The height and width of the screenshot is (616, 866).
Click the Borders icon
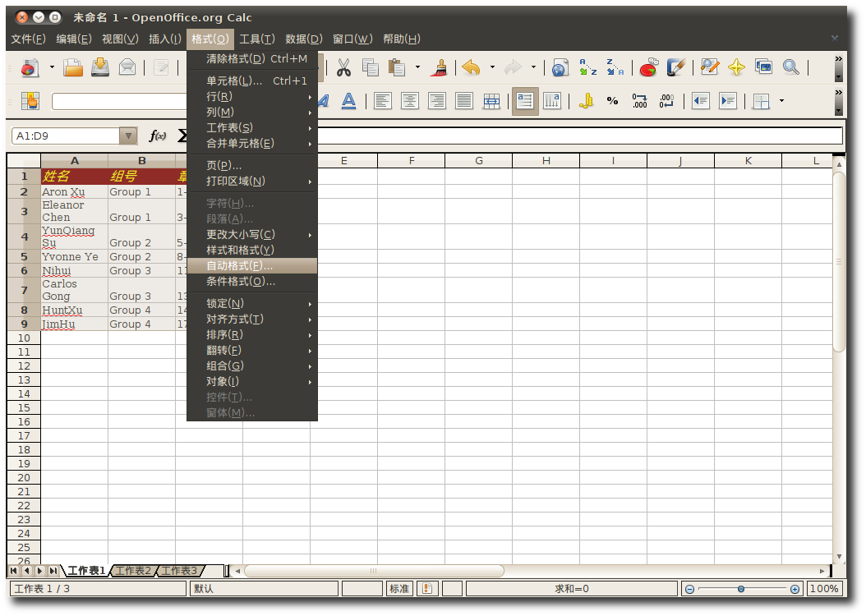(762, 101)
